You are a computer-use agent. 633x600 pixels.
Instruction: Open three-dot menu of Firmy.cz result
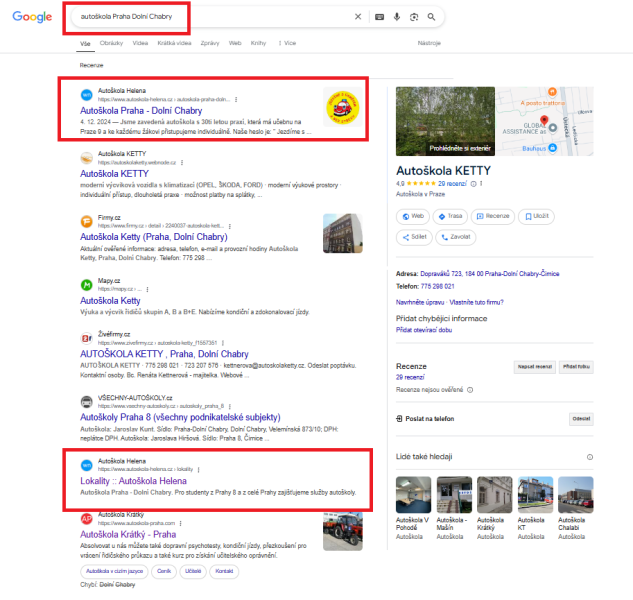pyautogui.click(x=230, y=226)
